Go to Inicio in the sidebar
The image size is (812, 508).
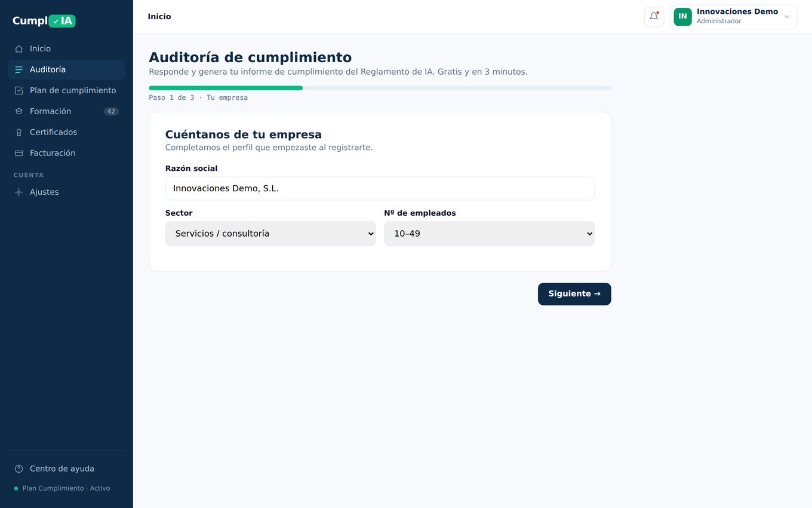[66, 49]
